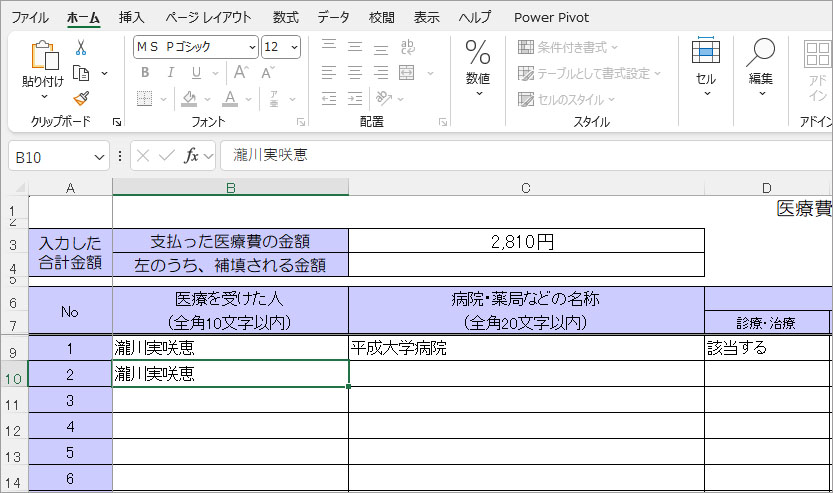Click the formula bar text field
833x493 pixels.
(526, 156)
